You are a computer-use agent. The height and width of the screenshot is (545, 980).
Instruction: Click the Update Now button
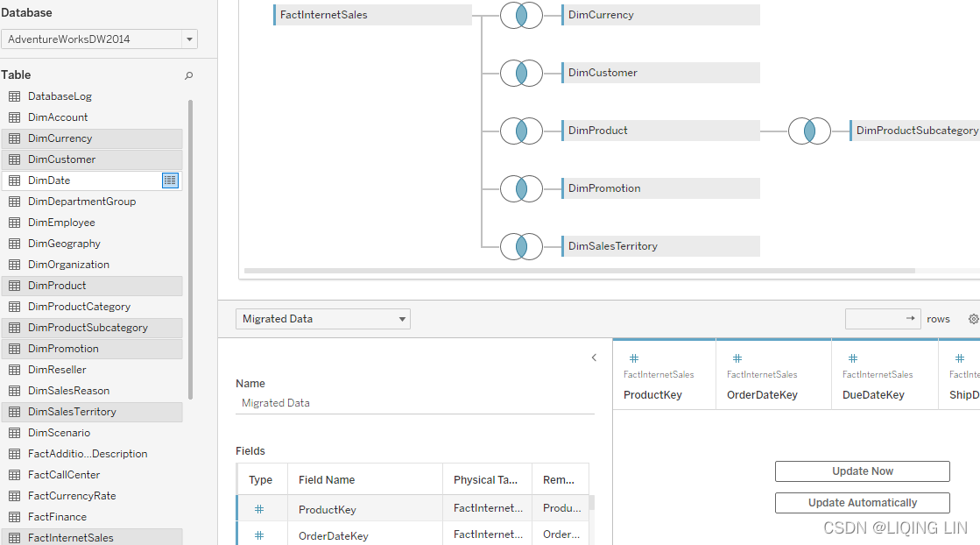pos(863,471)
